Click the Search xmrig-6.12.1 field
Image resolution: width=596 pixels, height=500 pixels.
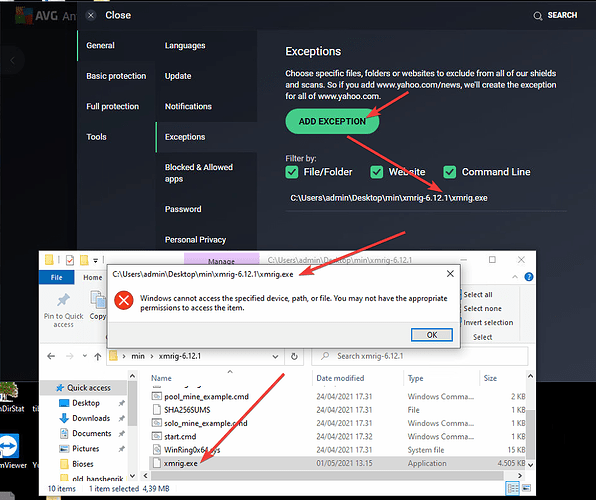[x=420, y=356]
